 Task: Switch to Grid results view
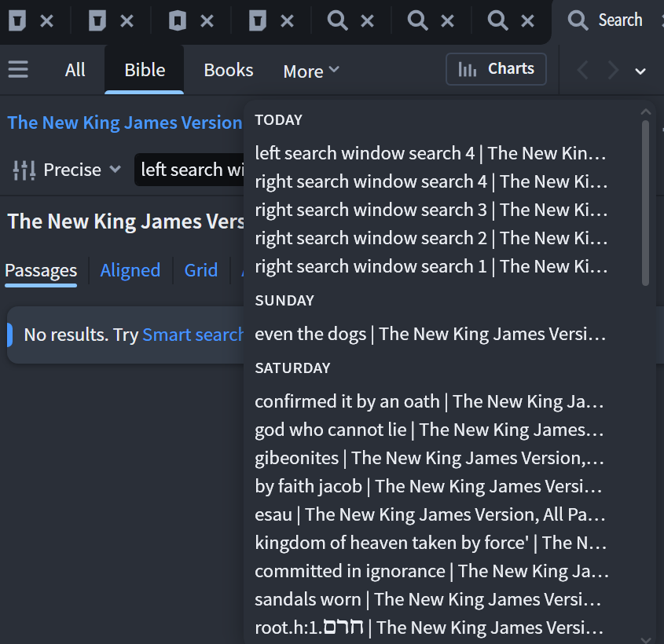(200, 270)
